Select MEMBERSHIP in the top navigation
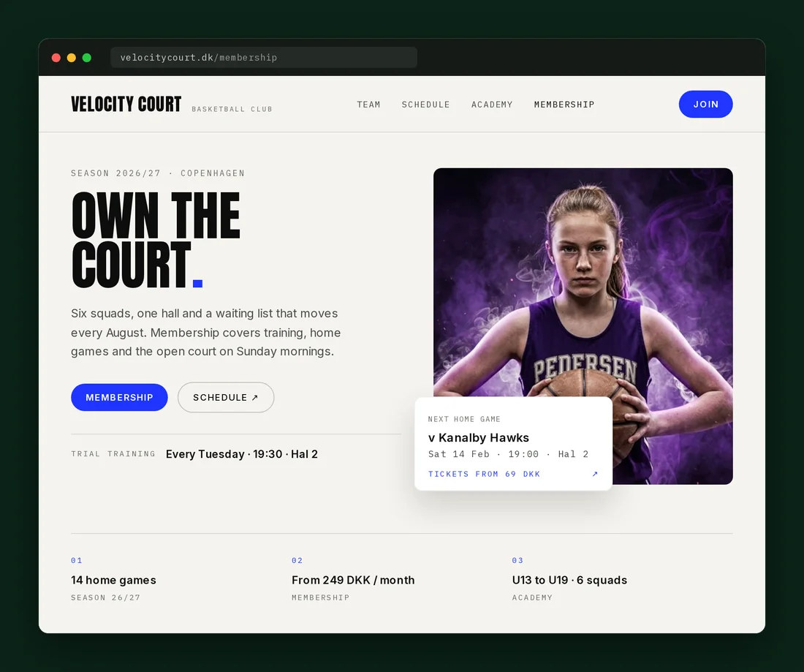This screenshot has width=804, height=672. [x=564, y=105]
